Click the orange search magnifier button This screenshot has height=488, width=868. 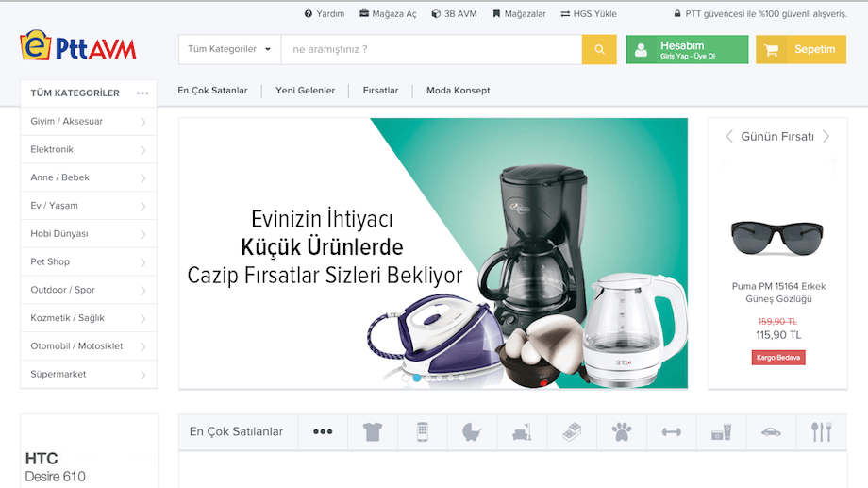click(599, 49)
